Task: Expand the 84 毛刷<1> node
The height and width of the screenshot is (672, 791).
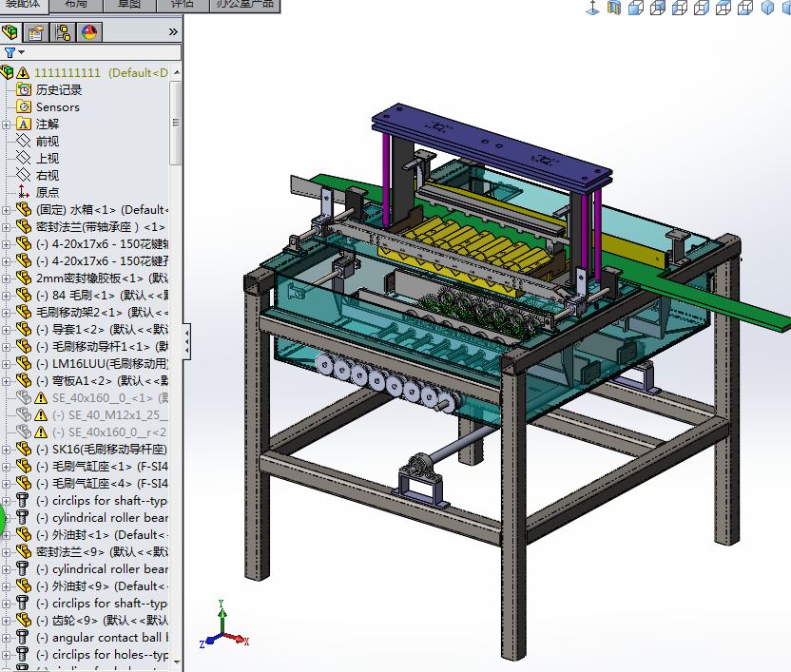Action: click(6, 296)
